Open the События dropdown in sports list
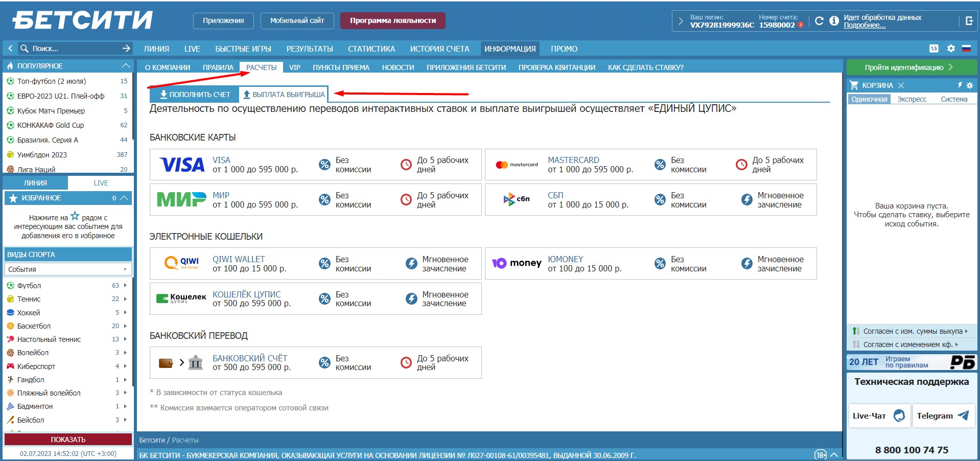 click(x=67, y=269)
